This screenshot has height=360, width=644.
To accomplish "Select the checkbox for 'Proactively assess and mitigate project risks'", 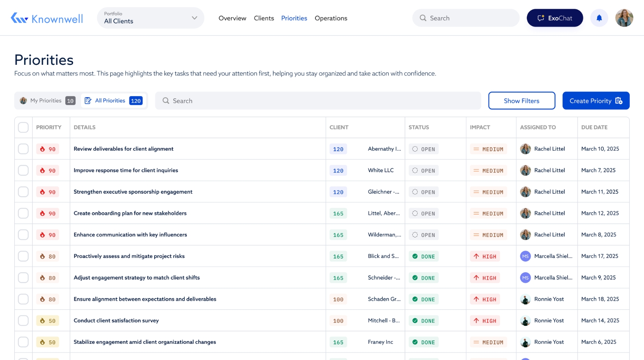I will click(23, 256).
